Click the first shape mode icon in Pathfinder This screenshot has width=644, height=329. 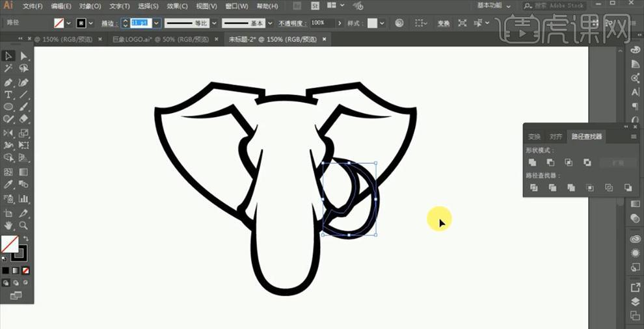(532, 163)
